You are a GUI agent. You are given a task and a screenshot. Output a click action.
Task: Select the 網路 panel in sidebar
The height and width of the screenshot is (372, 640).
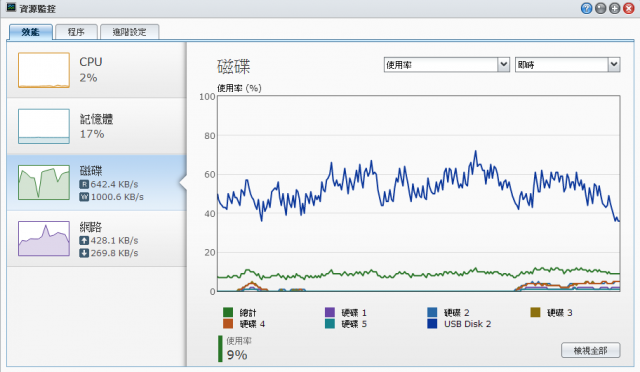pyautogui.click(x=96, y=239)
